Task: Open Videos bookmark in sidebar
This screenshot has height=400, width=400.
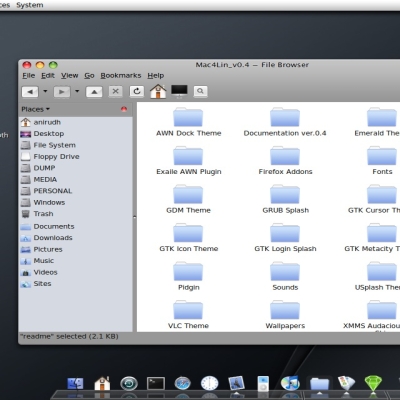Action: (76, 272)
